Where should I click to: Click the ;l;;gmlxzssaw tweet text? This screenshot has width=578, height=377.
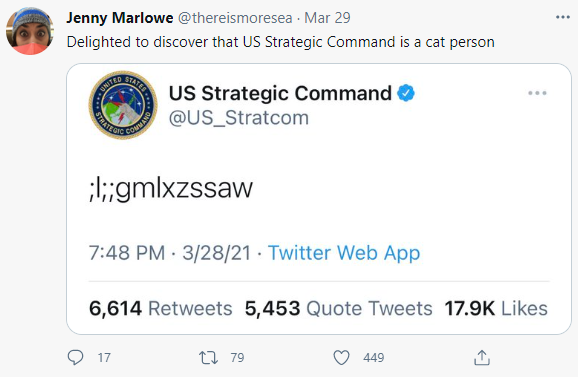tap(171, 189)
